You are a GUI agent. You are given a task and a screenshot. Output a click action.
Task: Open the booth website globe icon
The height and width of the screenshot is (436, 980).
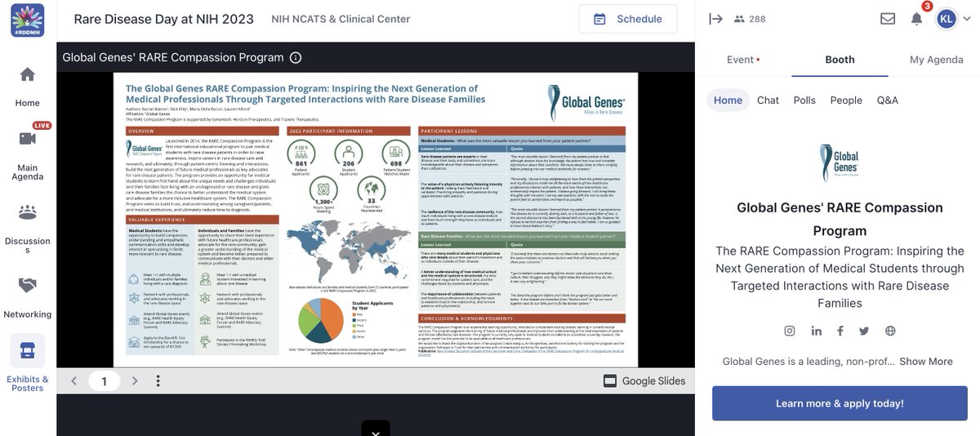890,331
